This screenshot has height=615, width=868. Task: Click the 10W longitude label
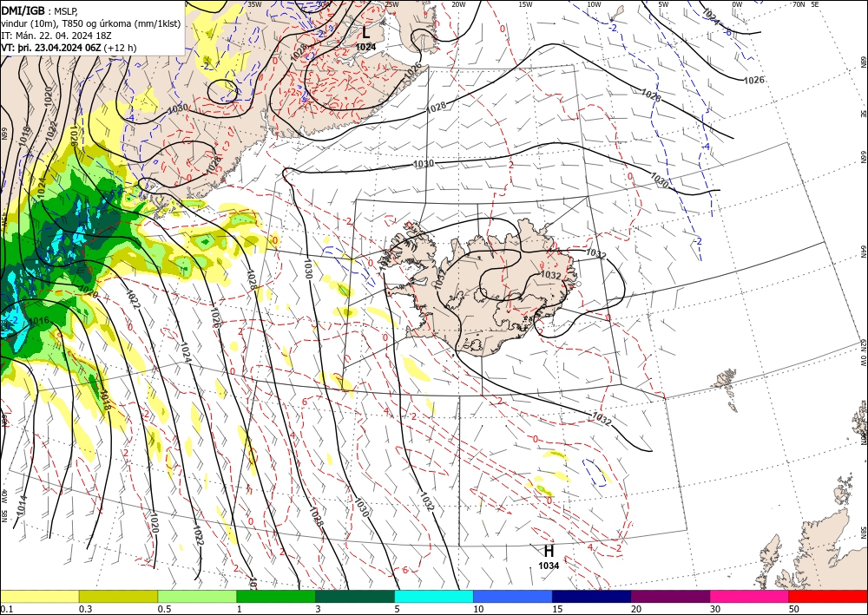[x=594, y=4]
